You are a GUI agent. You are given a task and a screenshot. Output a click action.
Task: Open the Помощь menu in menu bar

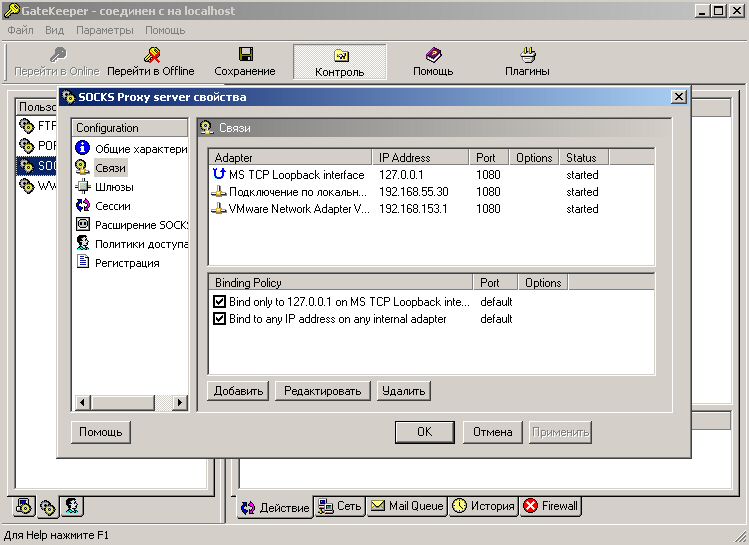pyautogui.click(x=165, y=30)
